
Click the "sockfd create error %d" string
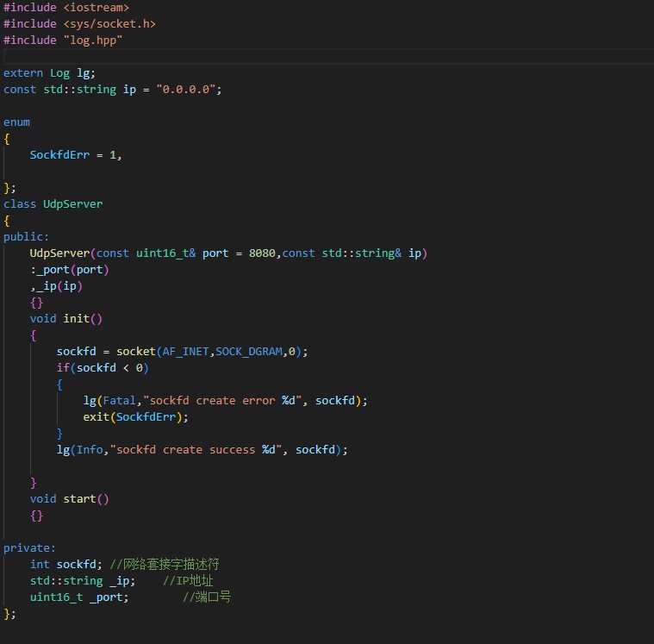pyautogui.click(x=222, y=401)
